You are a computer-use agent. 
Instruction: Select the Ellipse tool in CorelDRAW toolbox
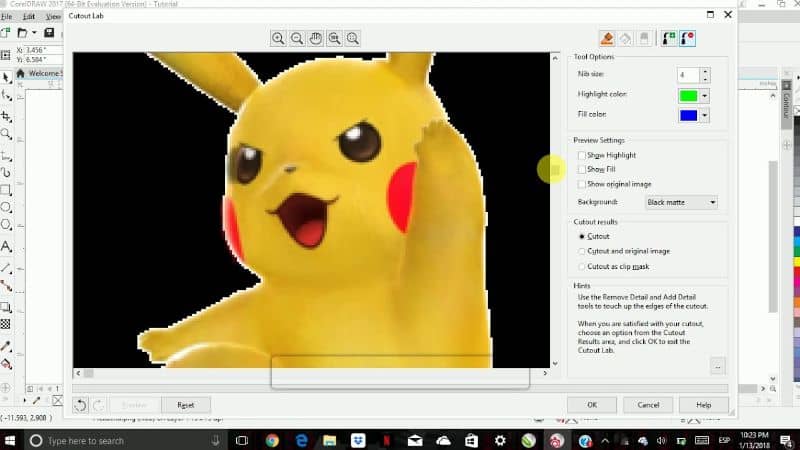tap(7, 208)
